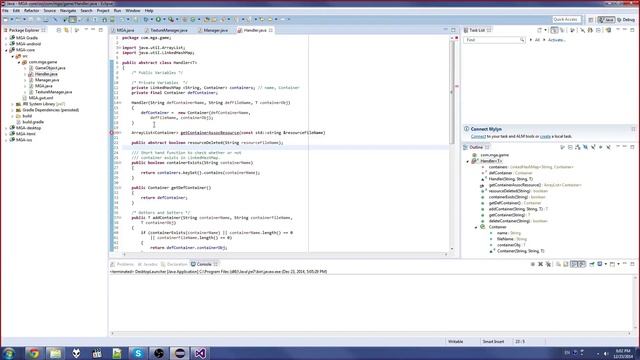640x360 pixels.
Task: Click Pin Console icon
Action: click(592, 264)
